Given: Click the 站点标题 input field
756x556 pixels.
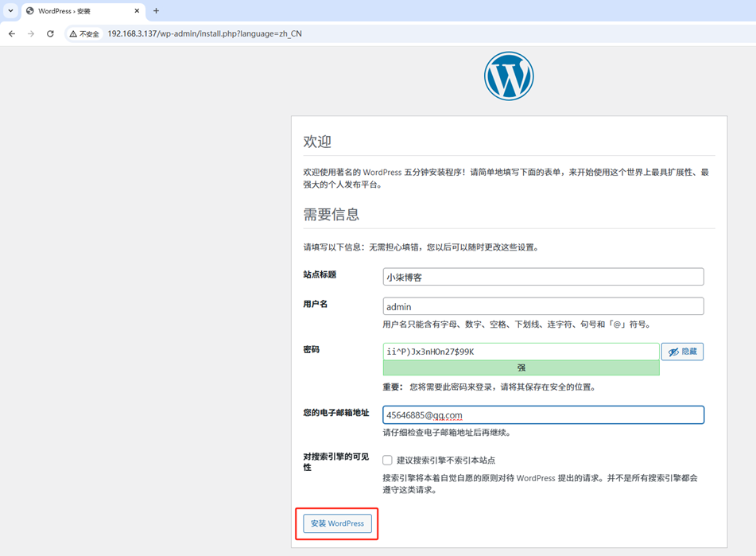Looking at the screenshot, I should tap(544, 277).
